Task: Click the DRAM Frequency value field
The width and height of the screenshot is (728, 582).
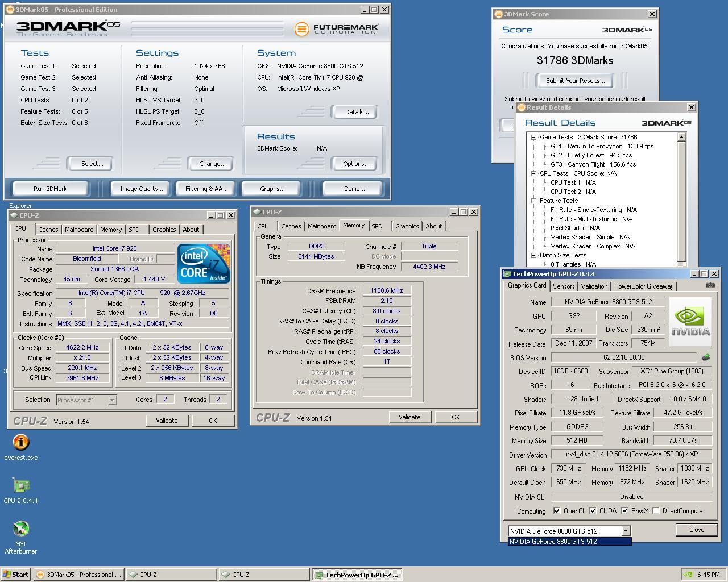Action: click(387, 290)
